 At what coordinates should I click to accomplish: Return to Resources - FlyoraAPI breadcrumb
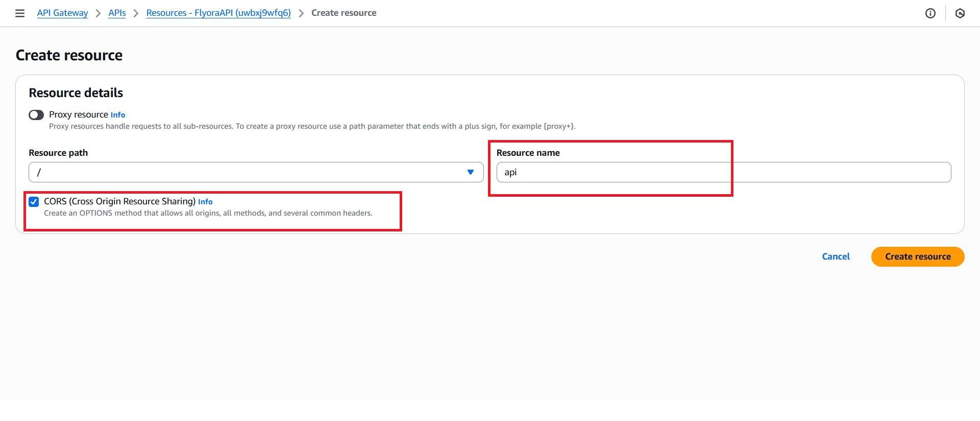(x=218, y=13)
